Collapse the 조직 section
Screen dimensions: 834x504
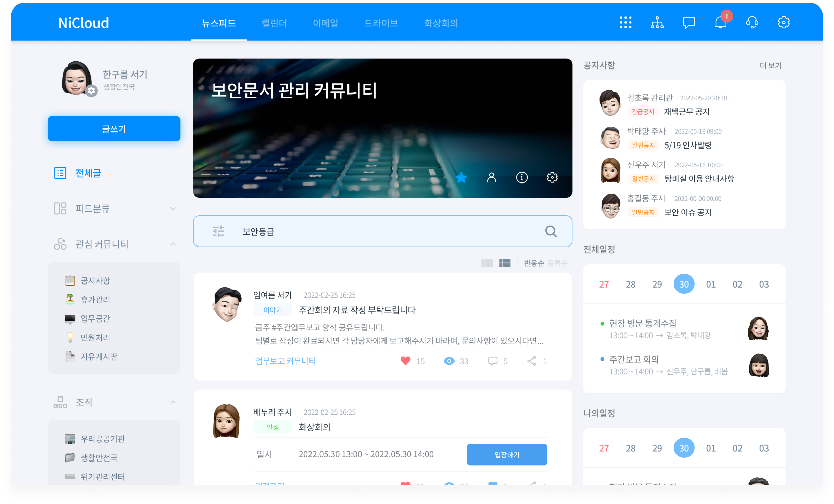[x=173, y=402]
